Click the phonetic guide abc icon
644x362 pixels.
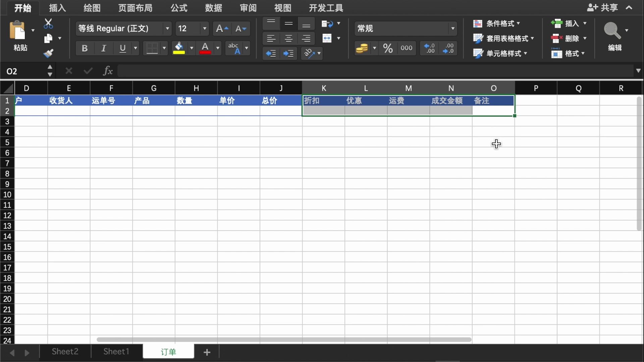tap(234, 48)
